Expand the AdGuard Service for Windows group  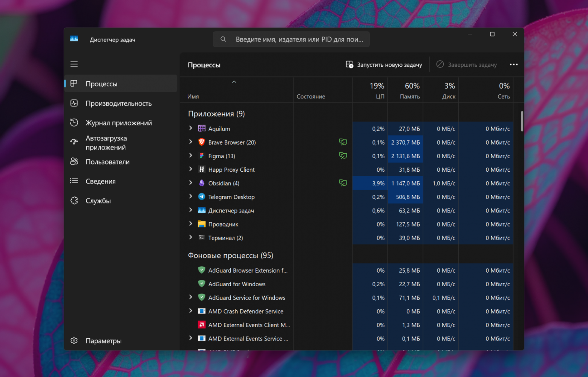coord(190,298)
